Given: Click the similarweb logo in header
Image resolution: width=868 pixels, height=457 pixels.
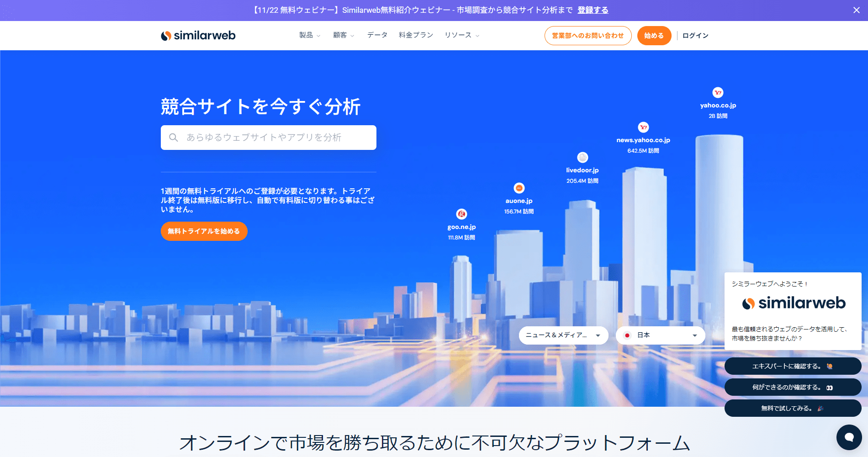Looking at the screenshot, I should 198,36.
